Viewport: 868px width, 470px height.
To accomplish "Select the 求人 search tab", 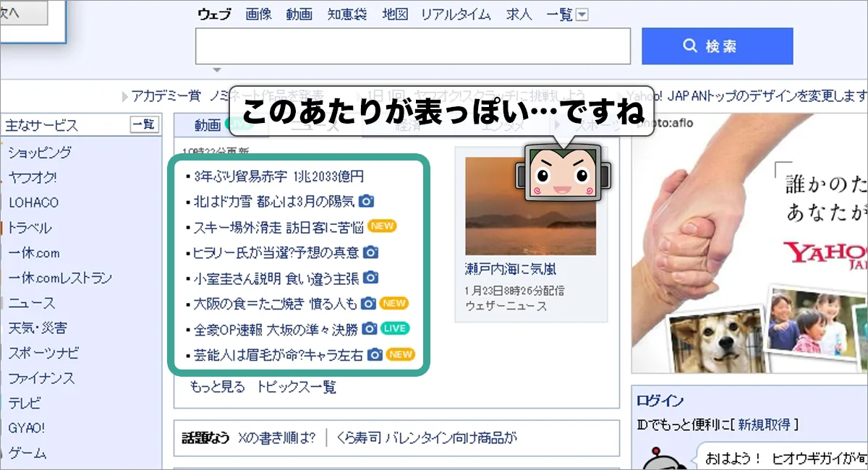I will point(519,14).
